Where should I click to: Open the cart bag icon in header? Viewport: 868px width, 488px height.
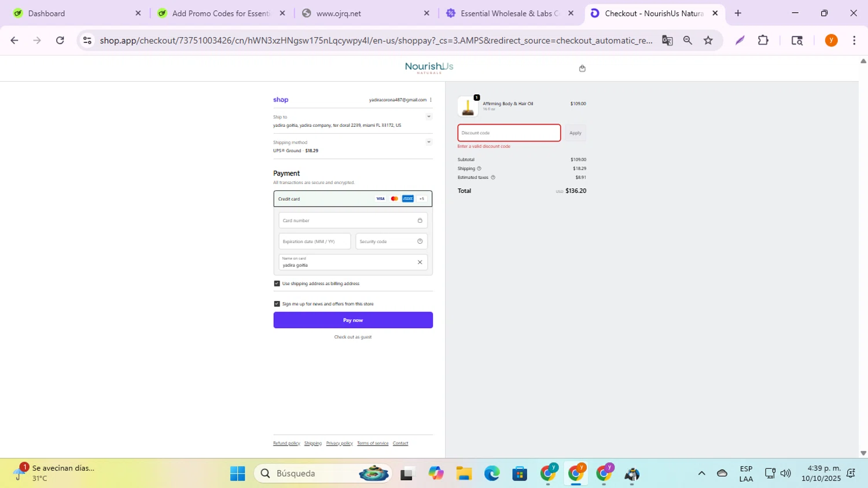[x=582, y=68]
